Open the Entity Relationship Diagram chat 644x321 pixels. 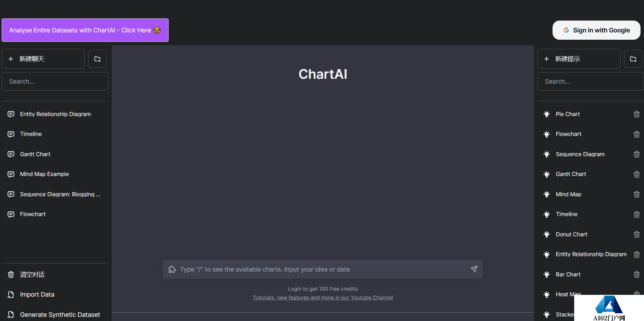pos(55,114)
